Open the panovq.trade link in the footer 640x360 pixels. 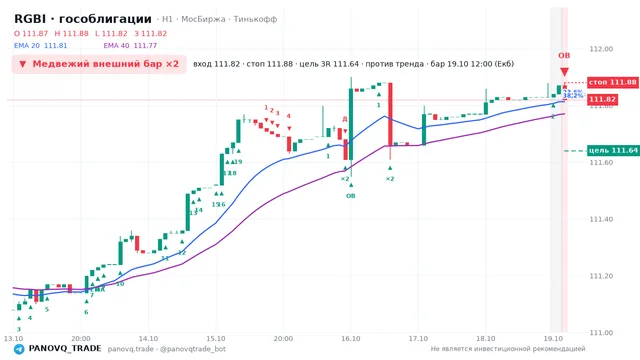[131, 349]
